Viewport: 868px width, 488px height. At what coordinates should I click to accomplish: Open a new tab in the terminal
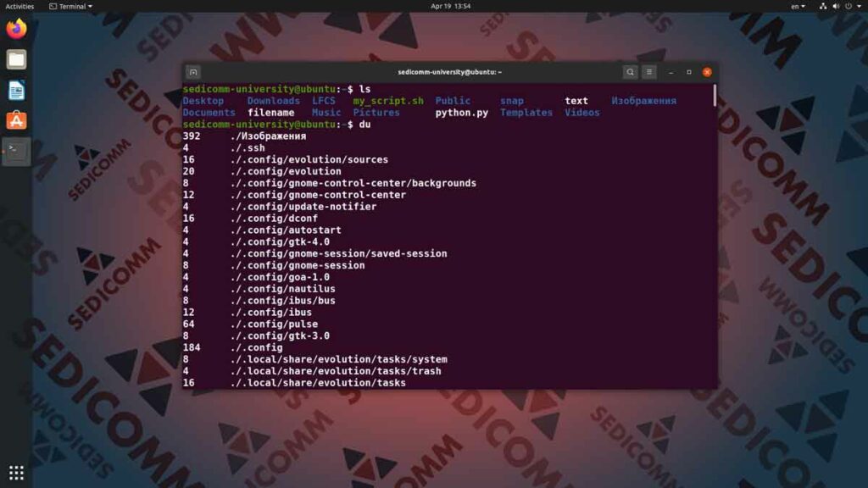[193, 72]
